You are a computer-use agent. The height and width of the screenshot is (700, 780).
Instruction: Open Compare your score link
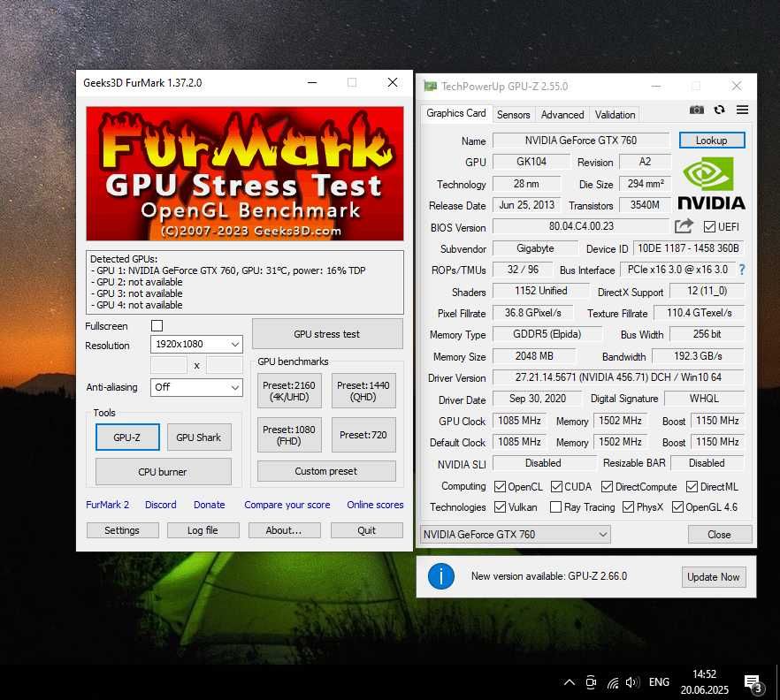(x=287, y=505)
